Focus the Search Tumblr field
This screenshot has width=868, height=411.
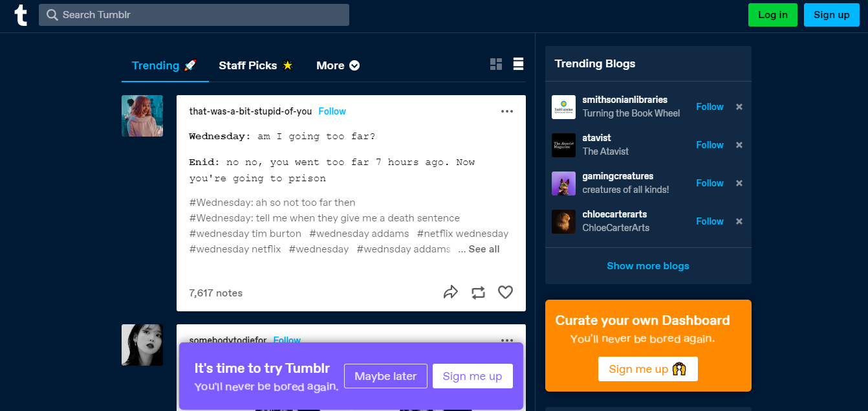194,15
